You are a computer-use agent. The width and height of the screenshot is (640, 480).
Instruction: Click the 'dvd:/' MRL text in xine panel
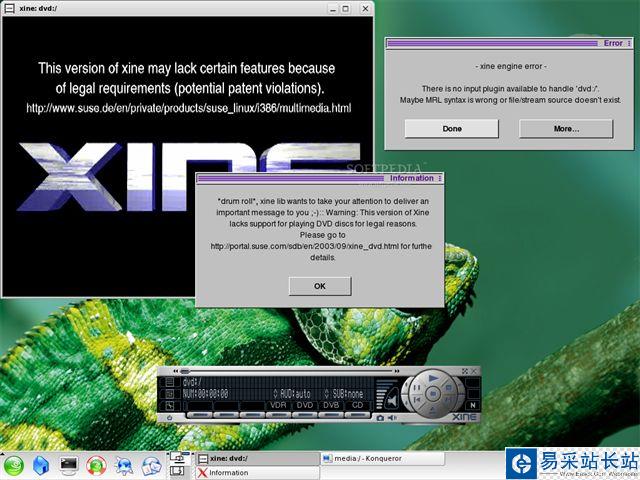coord(192,382)
